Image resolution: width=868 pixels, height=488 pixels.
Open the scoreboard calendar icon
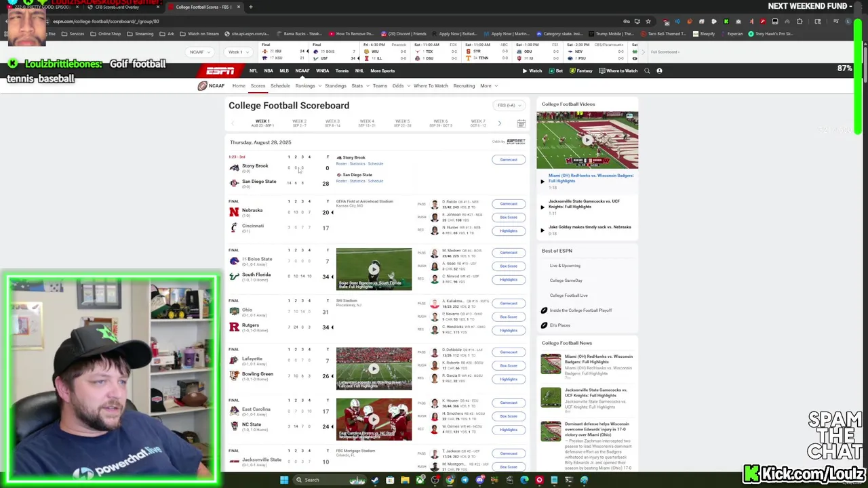(521, 123)
